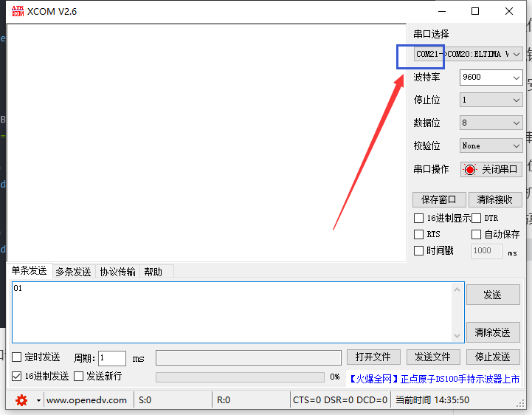
Task: Maximize the XCOM V2.6 window
Action: pyautogui.click(x=475, y=11)
